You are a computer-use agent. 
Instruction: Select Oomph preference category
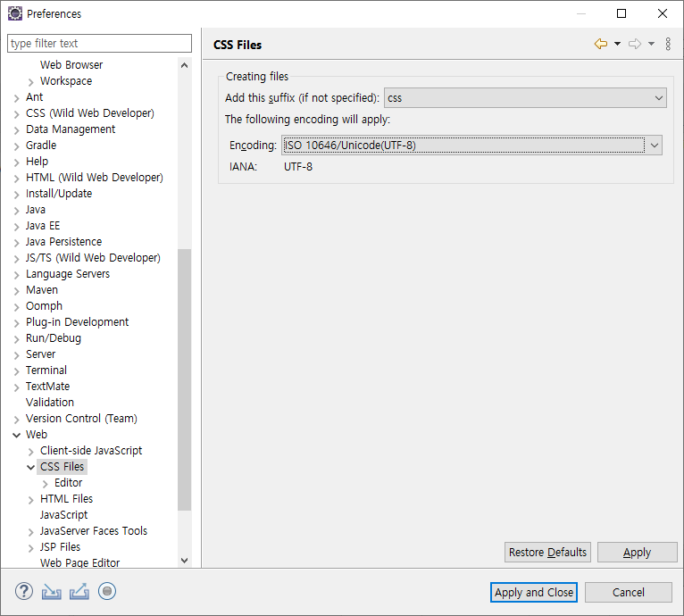(x=44, y=306)
